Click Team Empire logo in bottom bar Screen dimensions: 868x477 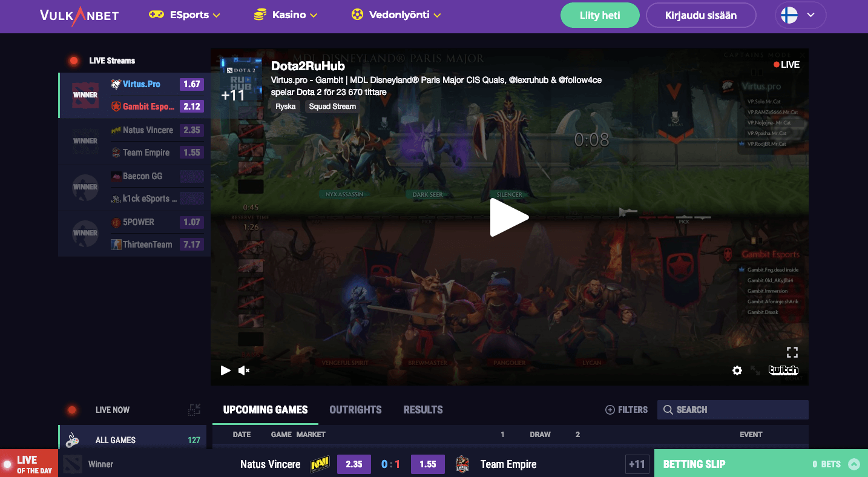coord(462,464)
